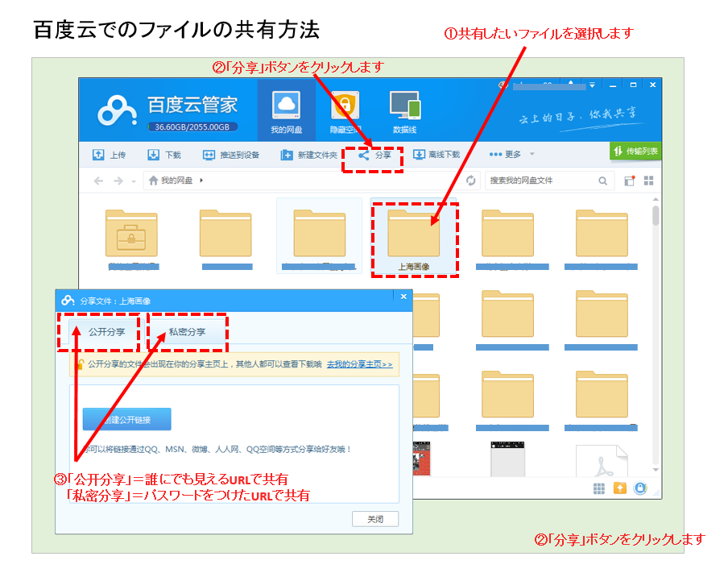Click the 下载 download button
The height and width of the screenshot is (573, 728).
tap(164, 155)
